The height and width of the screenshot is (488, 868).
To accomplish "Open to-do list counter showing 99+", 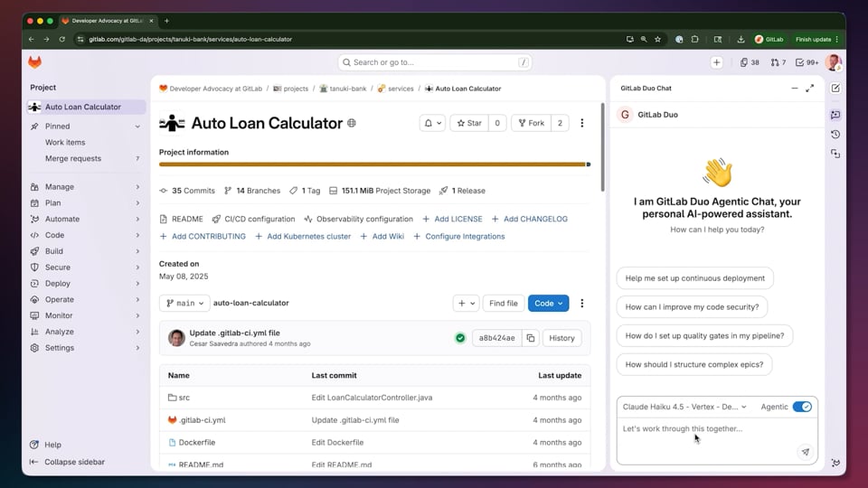I will [x=807, y=62].
